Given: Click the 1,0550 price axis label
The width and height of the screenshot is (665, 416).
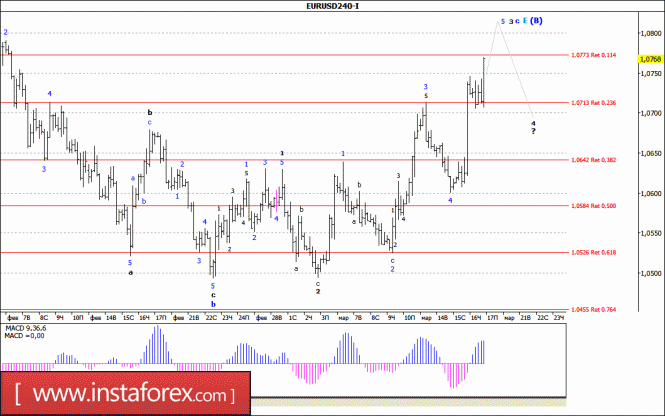Looking at the screenshot, I should click(651, 233).
